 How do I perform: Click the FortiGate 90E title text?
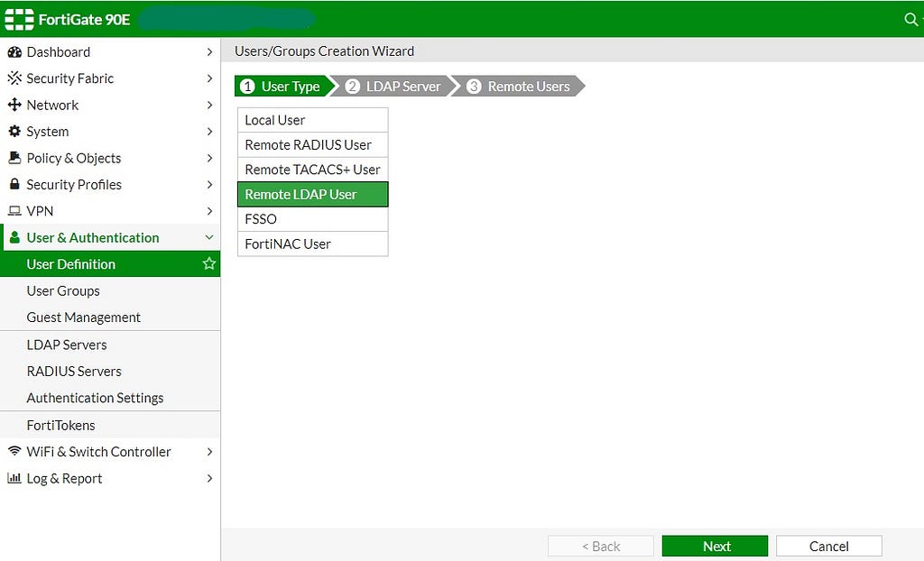(84, 20)
